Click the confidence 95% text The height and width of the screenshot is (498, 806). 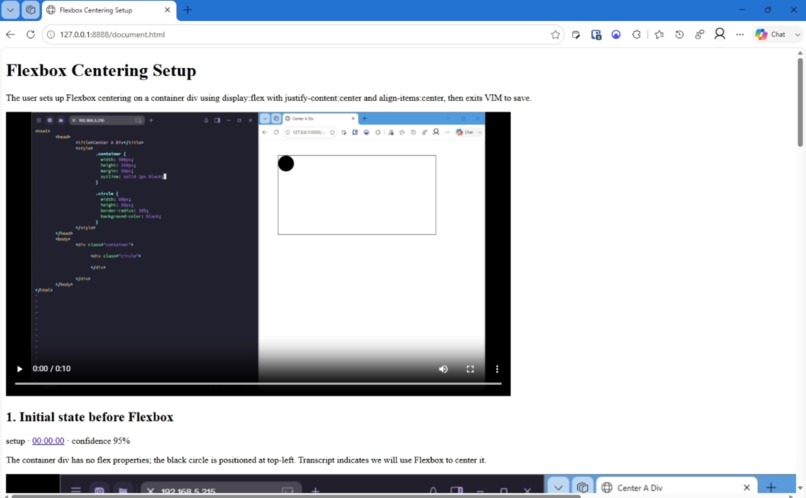(x=101, y=441)
